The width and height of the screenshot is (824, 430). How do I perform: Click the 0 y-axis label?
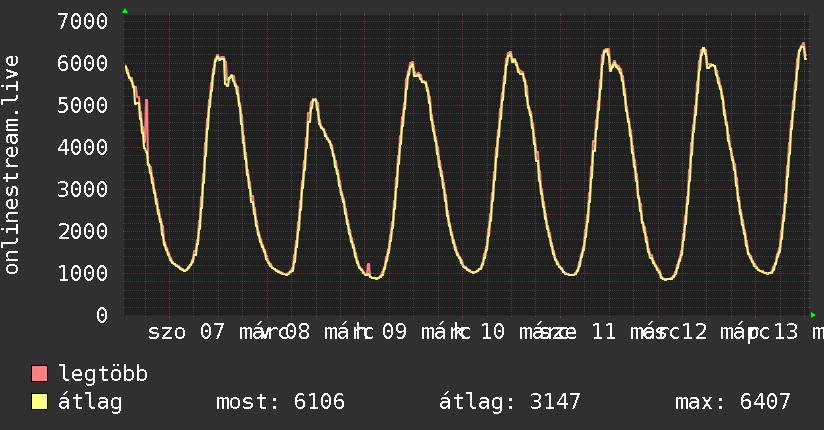click(x=101, y=315)
